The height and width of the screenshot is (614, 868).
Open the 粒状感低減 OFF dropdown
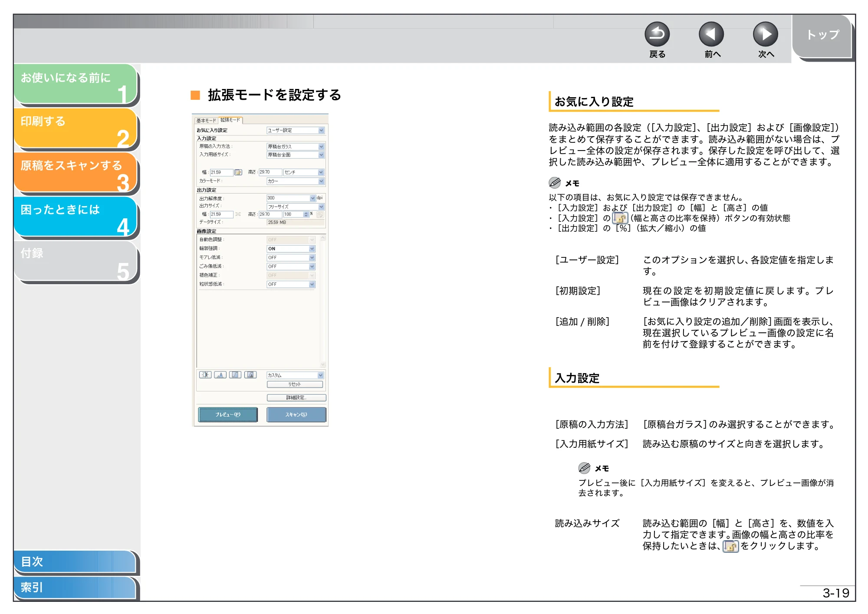291,284
